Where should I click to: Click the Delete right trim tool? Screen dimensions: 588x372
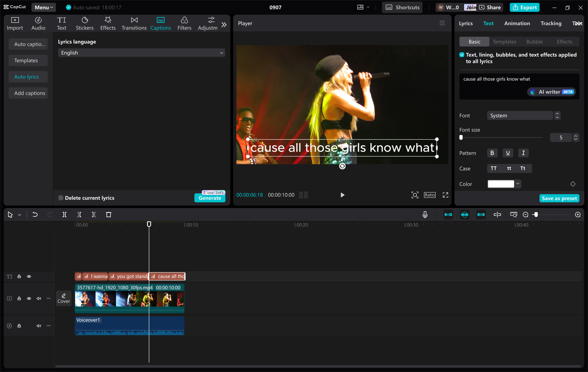pyautogui.click(x=94, y=214)
